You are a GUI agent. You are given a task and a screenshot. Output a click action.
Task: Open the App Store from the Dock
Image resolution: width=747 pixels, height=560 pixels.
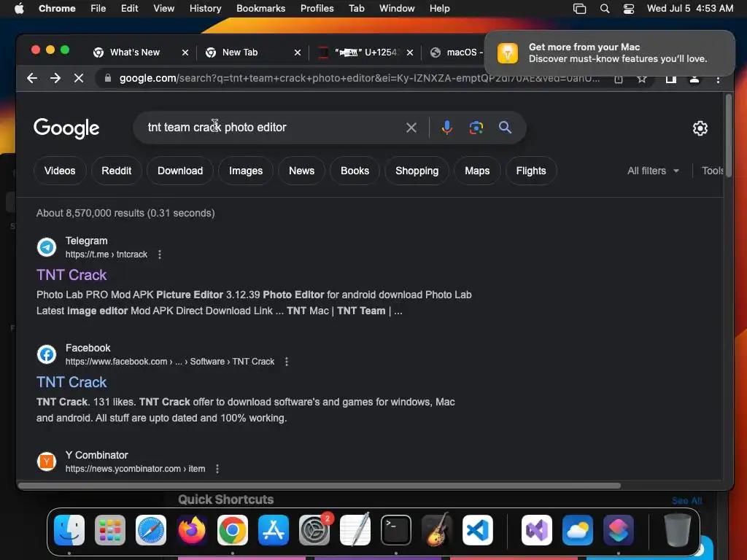pos(274,530)
